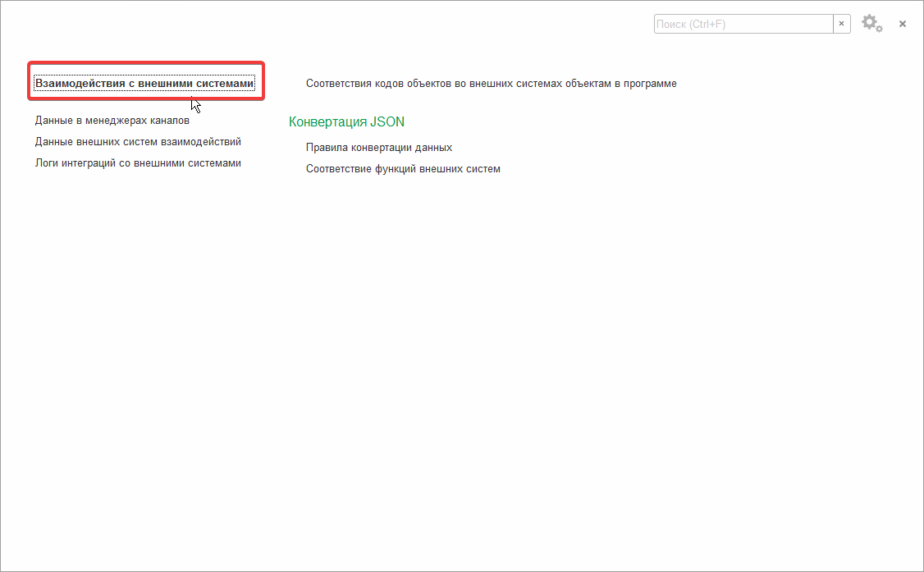The width and height of the screenshot is (924, 572).
Task: Open Взаимодействия с внешними системами
Action: coord(144,83)
